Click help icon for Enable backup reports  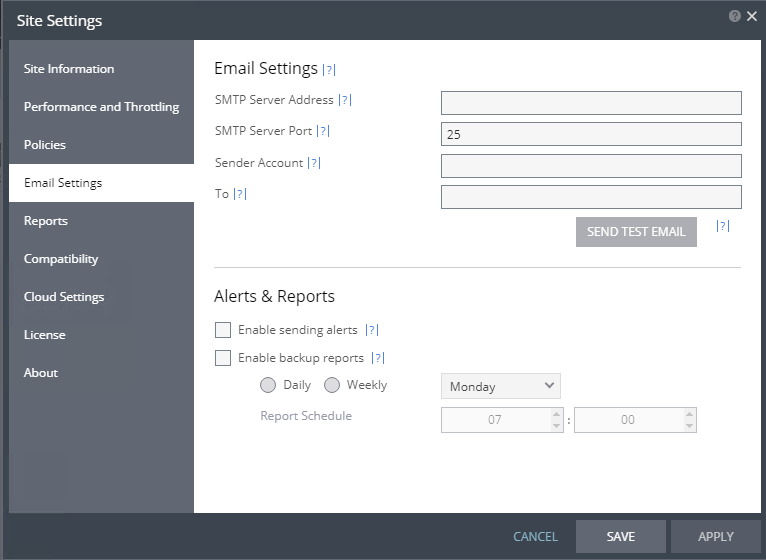pyautogui.click(x=377, y=358)
